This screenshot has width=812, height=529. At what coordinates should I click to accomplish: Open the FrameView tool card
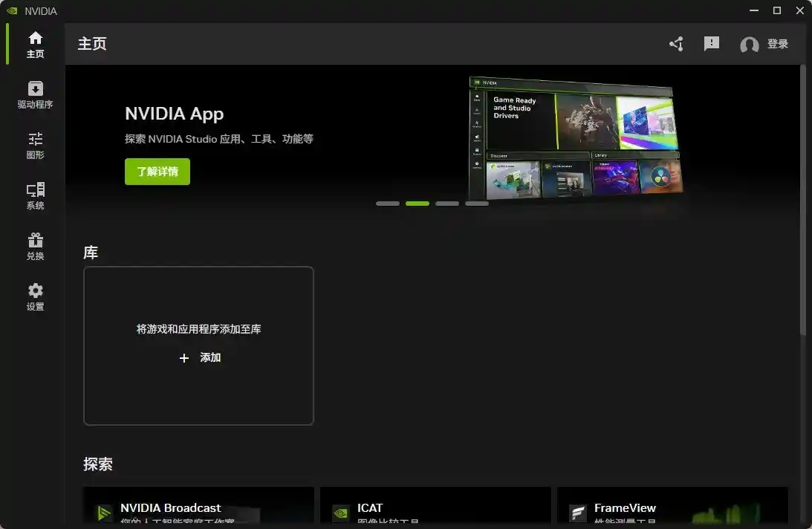pyautogui.click(x=672, y=508)
